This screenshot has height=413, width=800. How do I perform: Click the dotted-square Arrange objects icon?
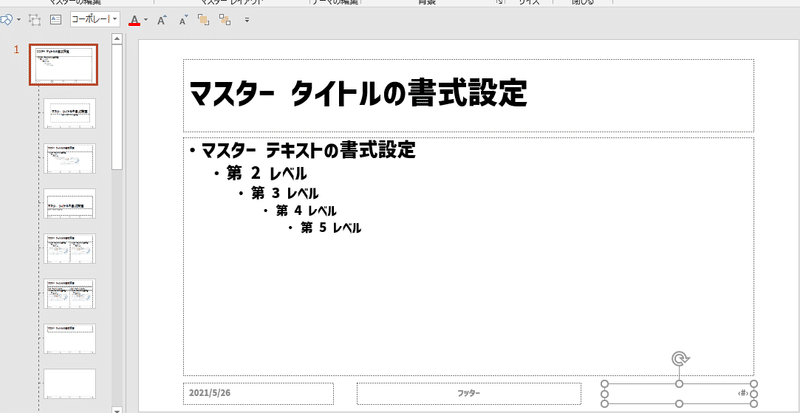(35, 20)
